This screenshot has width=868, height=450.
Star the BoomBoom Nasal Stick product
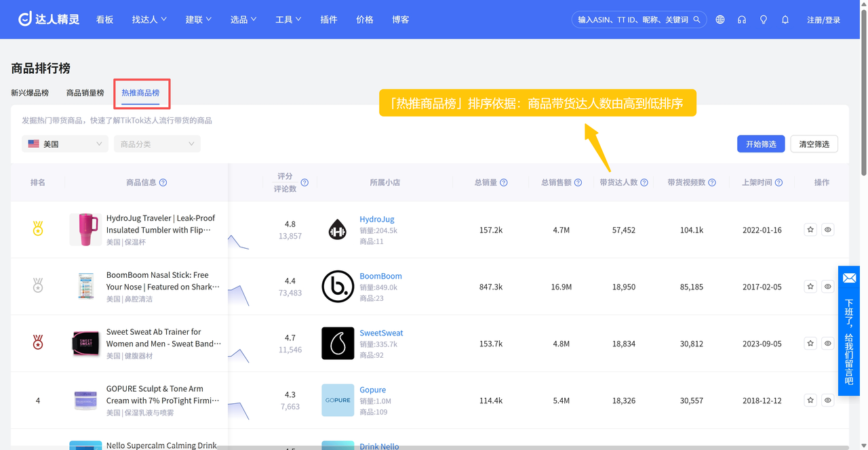pos(810,287)
